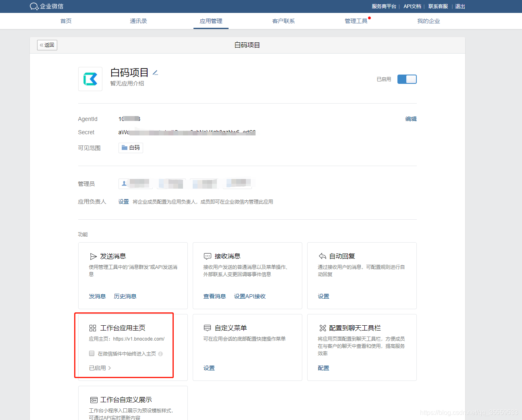The height and width of the screenshot is (420, 522).
Task: Click 退出 to log out
Action: 460,6
